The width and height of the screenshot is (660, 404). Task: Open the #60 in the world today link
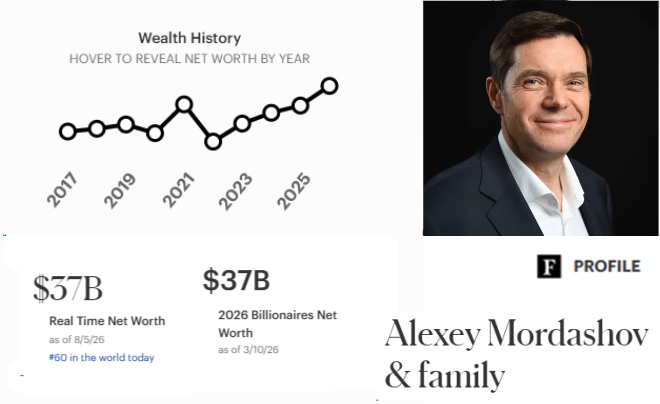(101, 358)
